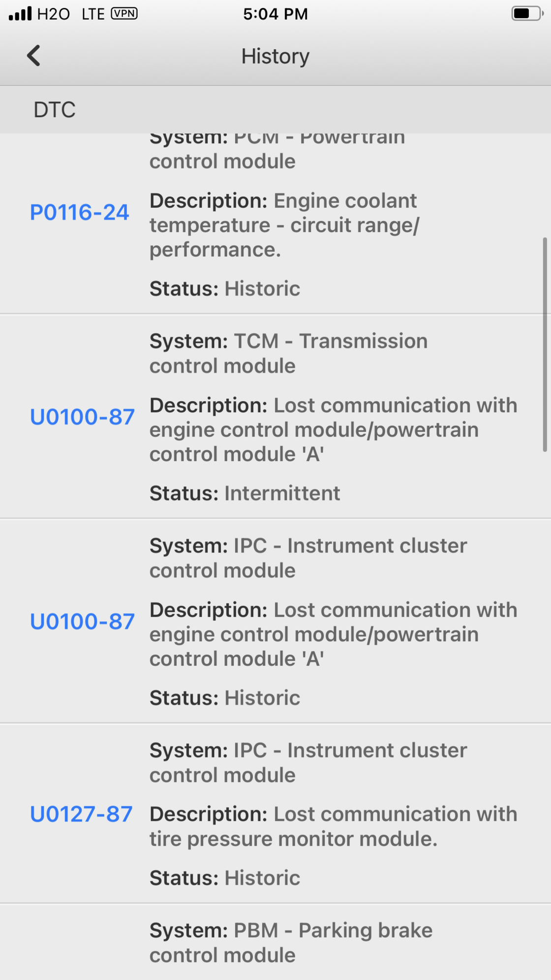Image resolution: width=551 pixels, height=980 pixels.
Task: Open U0100-87 code for instrument cluster
Action: (82, 622)
